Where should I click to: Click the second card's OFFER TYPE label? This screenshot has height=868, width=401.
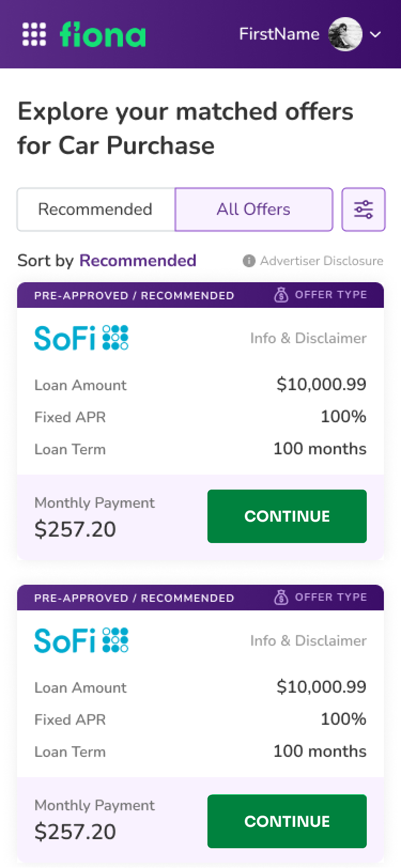tap(331, 598)
